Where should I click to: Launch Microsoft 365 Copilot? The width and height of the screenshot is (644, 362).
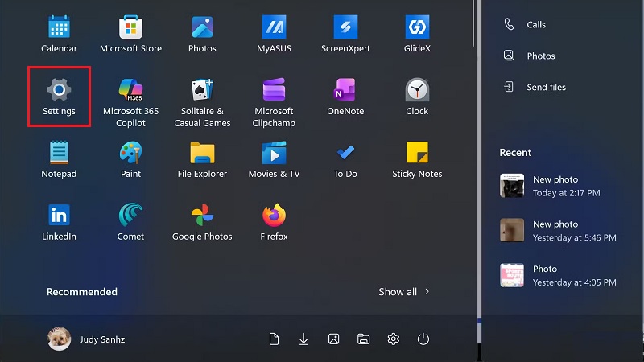130,103
